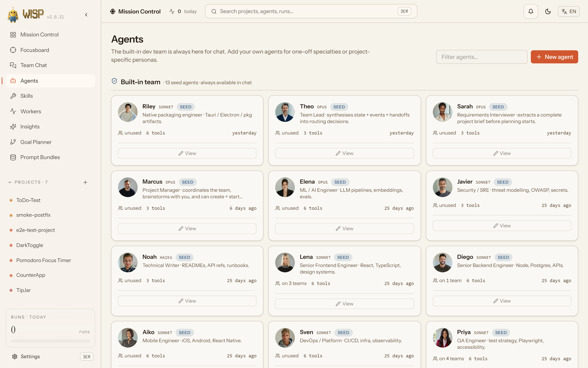Screen dimensions: 588x368
Task: Open the TipJar project
Action: coord(50,290)
